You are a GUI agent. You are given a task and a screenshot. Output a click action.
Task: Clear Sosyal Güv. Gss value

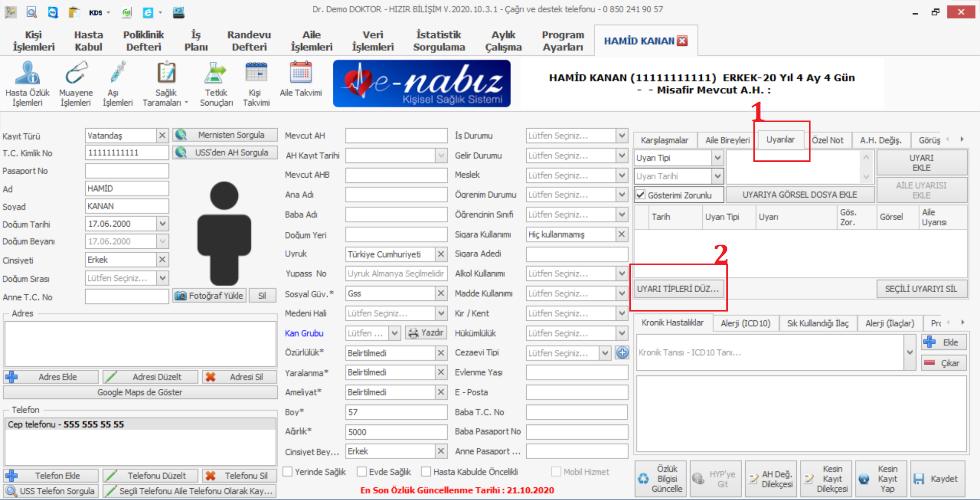pyautogui.click(x=442, y=293)
